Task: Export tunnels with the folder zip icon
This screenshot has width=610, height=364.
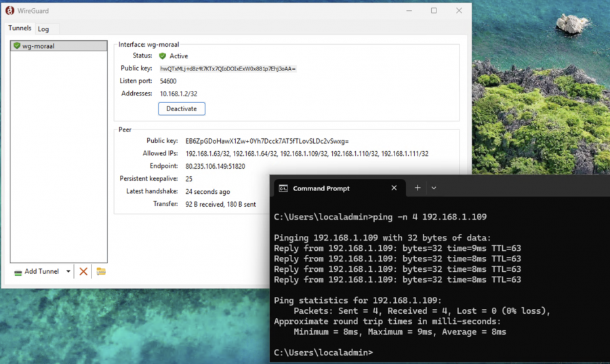Action: (x=101, y=271)
